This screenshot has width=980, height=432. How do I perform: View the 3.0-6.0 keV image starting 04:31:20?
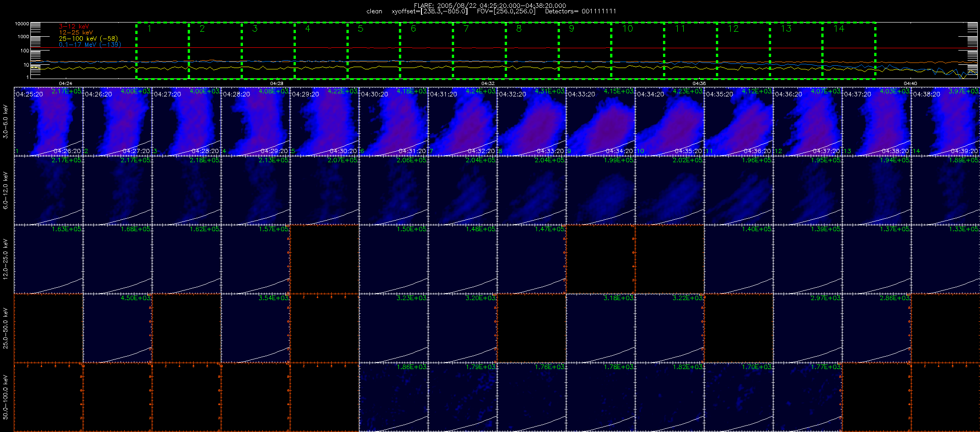point(462,121)
